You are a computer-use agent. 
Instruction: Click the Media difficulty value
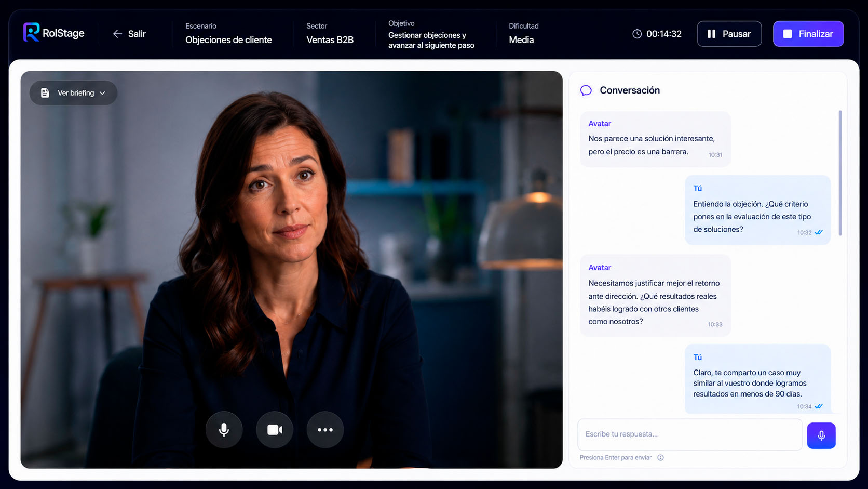pos(521,40)
